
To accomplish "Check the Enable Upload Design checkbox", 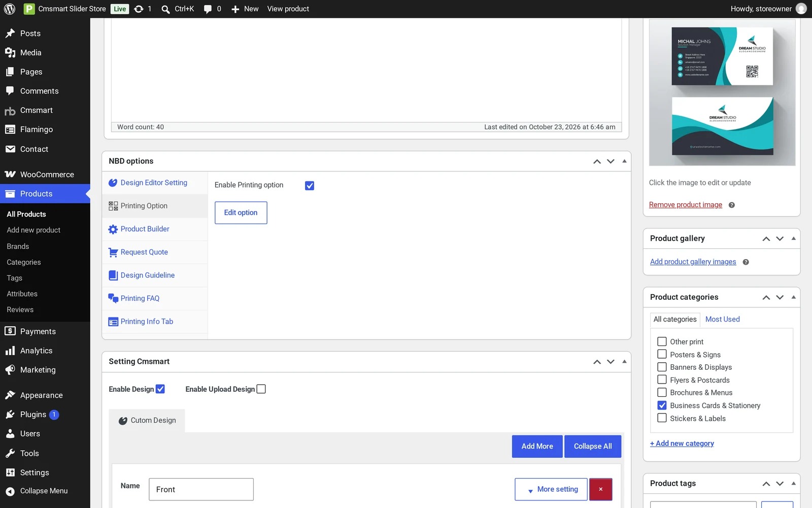I will (x=261, y=389).
